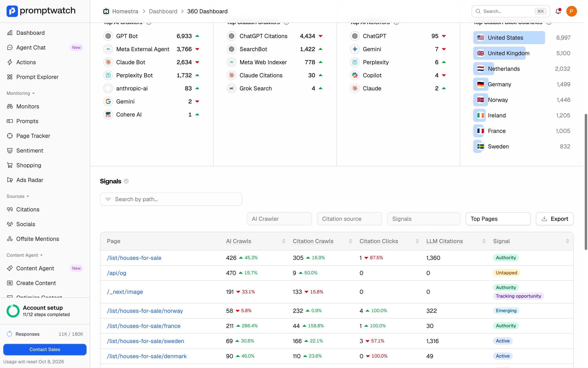588x368 pixels.
Task: Click the Dashboard breadcrumb
Action: coord(163,11)
